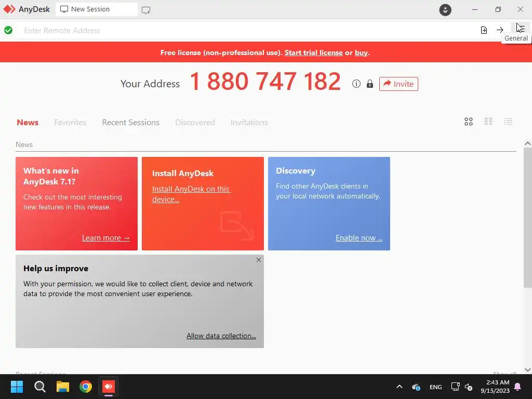Dismiss the Help us improve card
This screenshot has width=532, height=399.
[x=259, y=260]
